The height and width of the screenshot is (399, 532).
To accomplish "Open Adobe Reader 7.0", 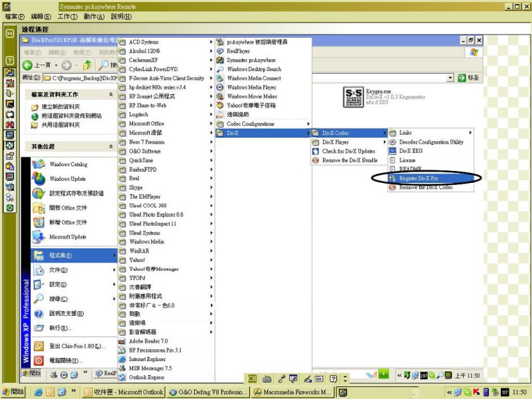I will click(x=148, y=341).
